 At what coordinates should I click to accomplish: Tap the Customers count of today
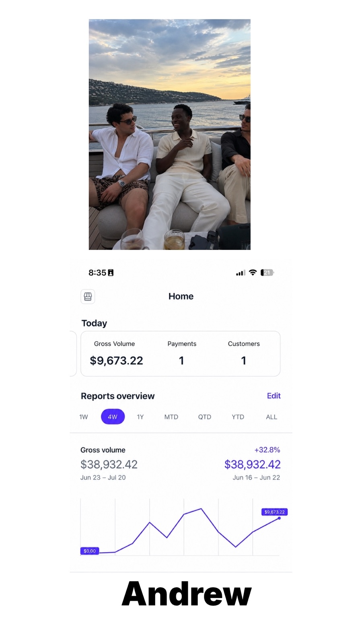point(243,361)
